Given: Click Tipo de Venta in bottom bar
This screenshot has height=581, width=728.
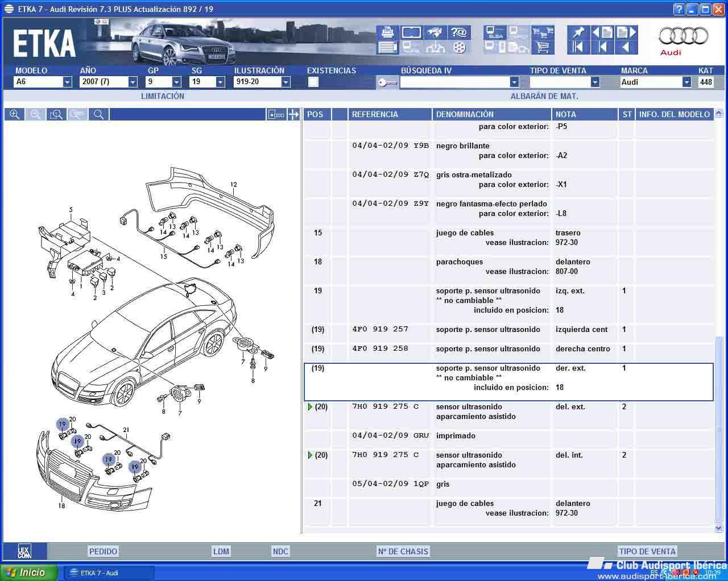Looking at the screenshot, I should click(647, 551).
